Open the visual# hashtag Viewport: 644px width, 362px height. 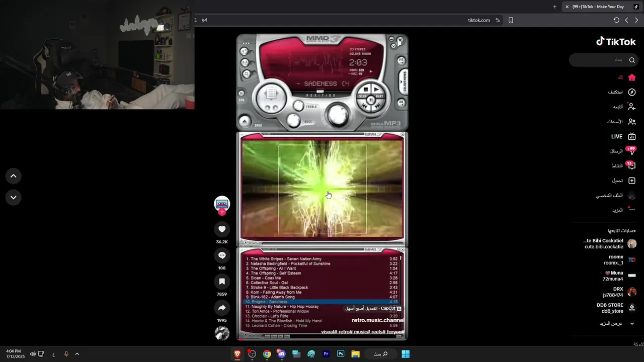pyautogui.click(x=329, y=332)
